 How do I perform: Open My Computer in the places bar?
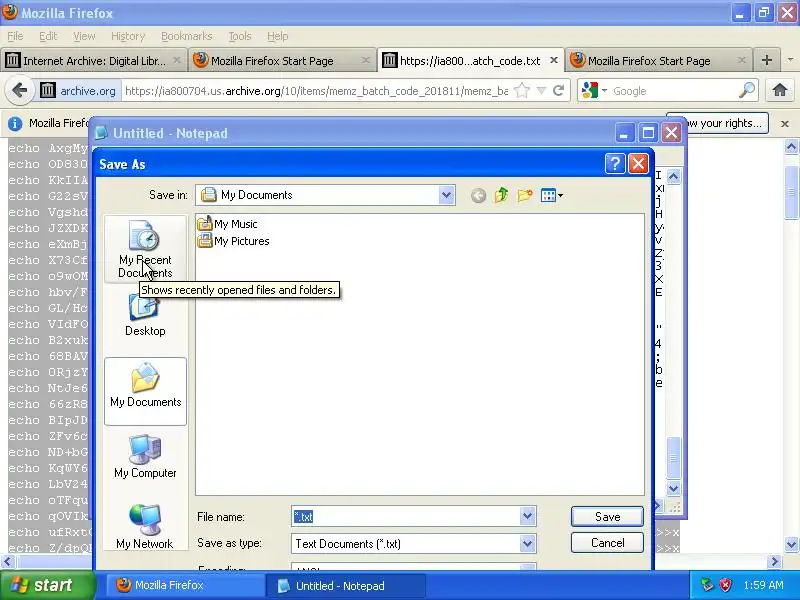pos(145,457)
